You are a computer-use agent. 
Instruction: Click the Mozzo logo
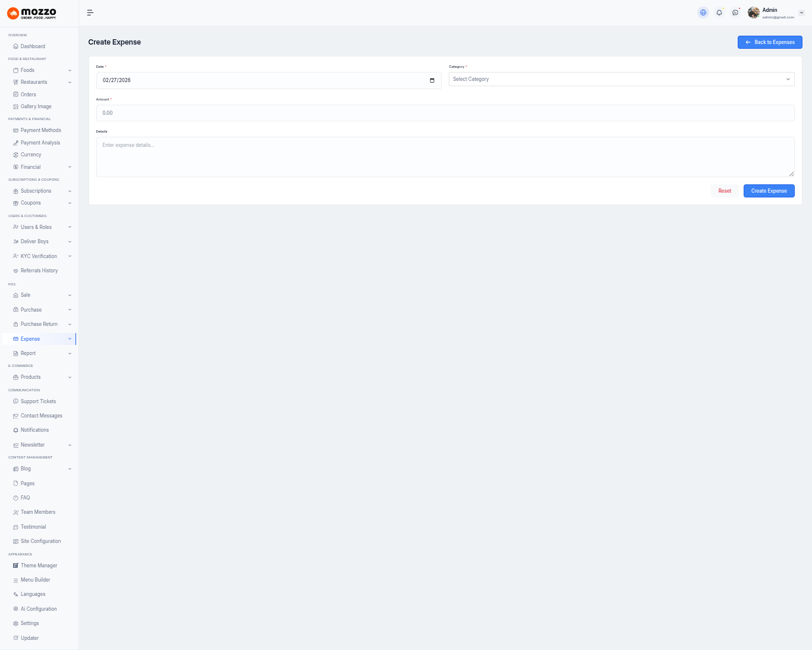[32, 13]
